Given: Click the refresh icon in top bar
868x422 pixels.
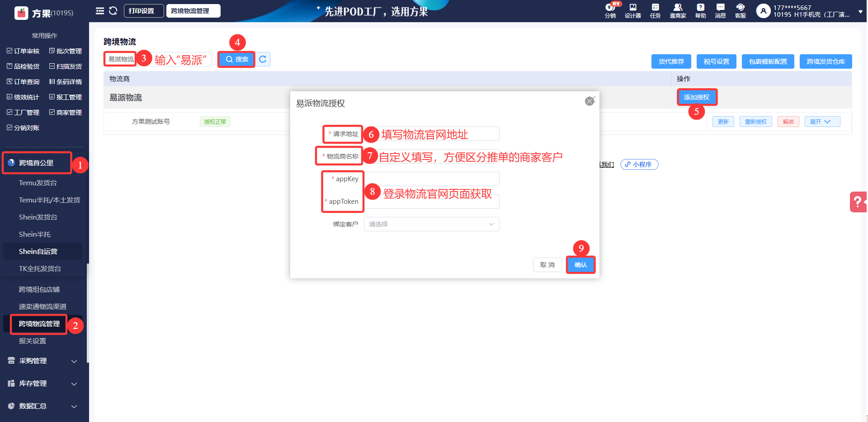Looking at the screenshot, I should pyautogui.click(x=113, y=11).
